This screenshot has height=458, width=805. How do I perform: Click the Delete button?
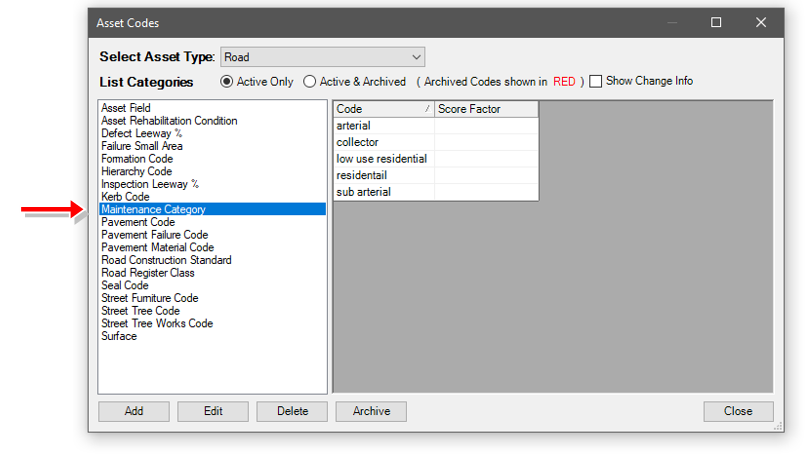click(292, 411)
